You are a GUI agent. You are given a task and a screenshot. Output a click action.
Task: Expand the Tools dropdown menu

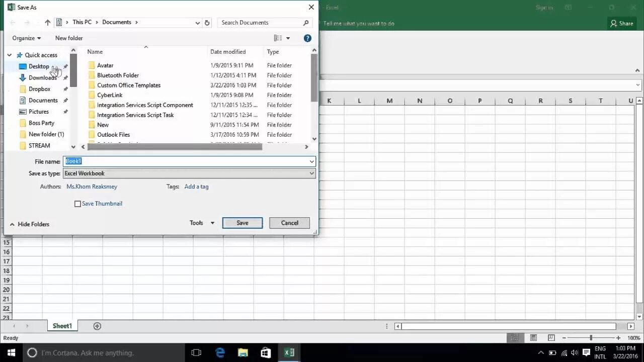click(202, 223)
